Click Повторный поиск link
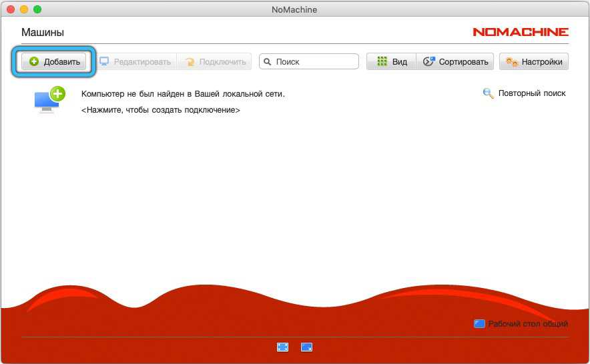Image resolution: width=590 pixels, height=364 pixels. 525,93
